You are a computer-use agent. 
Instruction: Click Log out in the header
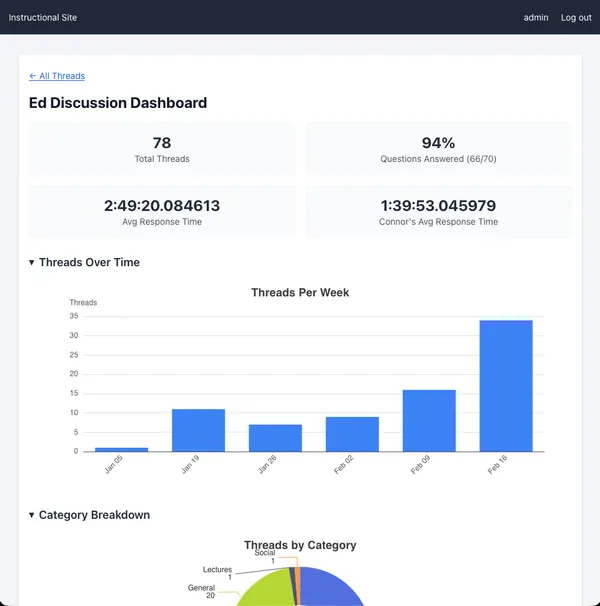pos(576,17)
